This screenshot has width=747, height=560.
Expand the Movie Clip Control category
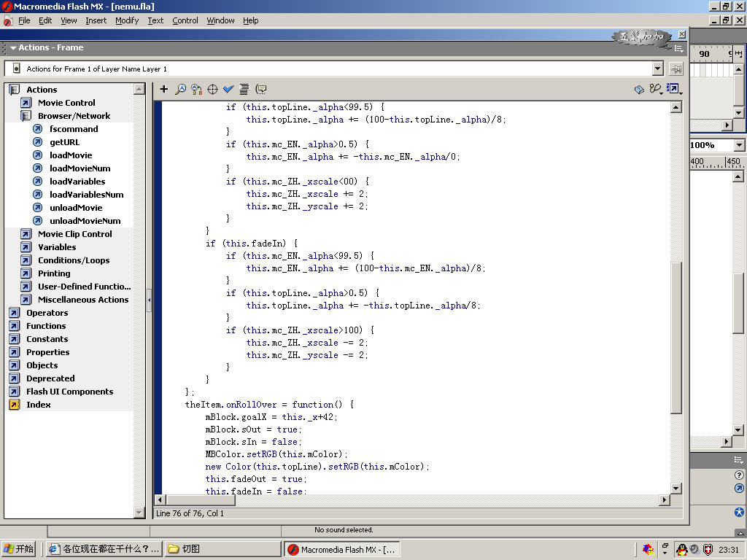tap(26, 234)
